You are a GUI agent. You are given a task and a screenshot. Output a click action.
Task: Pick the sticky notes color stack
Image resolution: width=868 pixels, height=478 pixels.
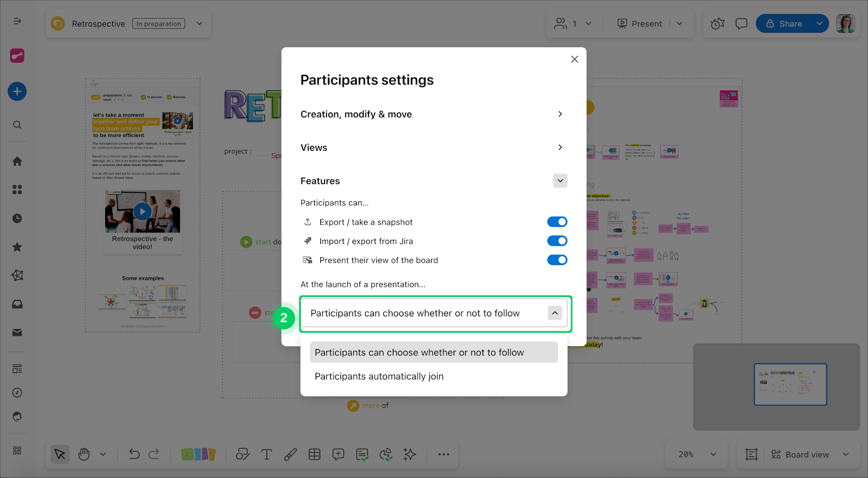(x=198, y=454)
